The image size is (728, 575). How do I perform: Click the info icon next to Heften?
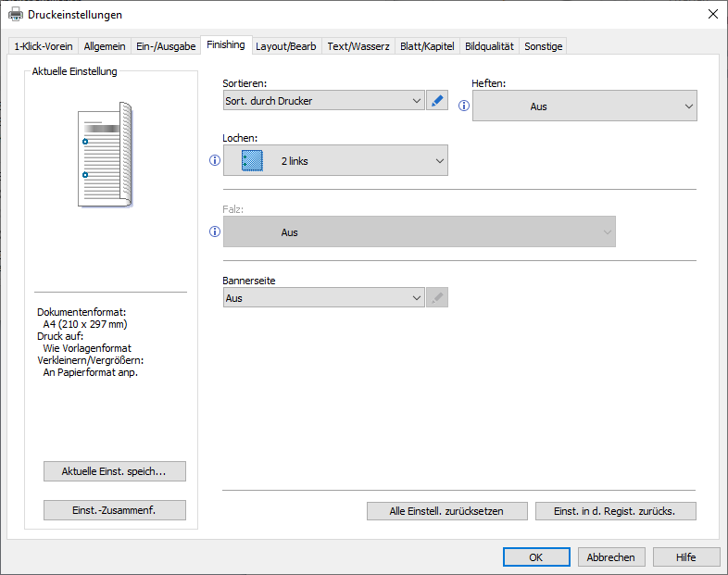(464, 106)
